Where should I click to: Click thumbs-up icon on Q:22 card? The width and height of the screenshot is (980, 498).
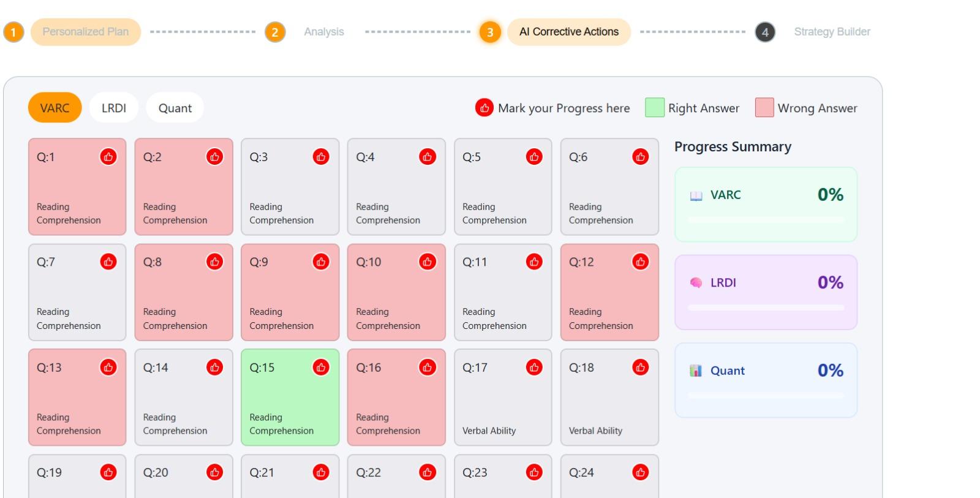(x=428, y=472)
